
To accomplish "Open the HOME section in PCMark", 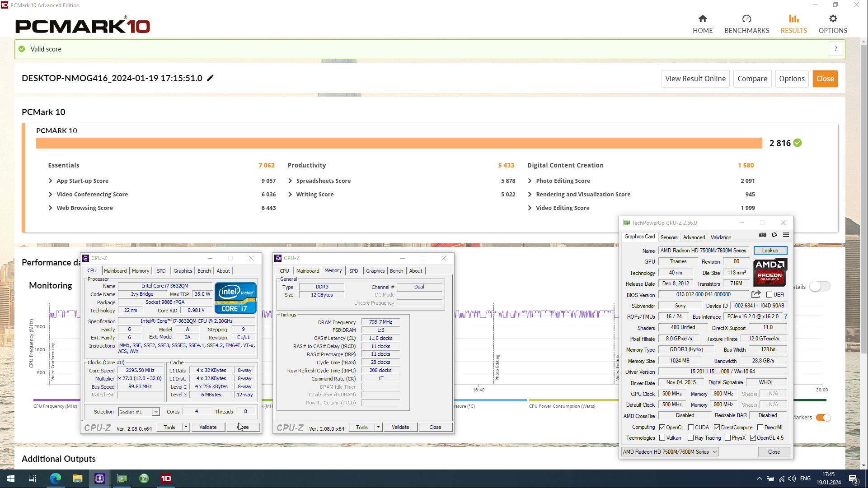I will click(703, 24).
